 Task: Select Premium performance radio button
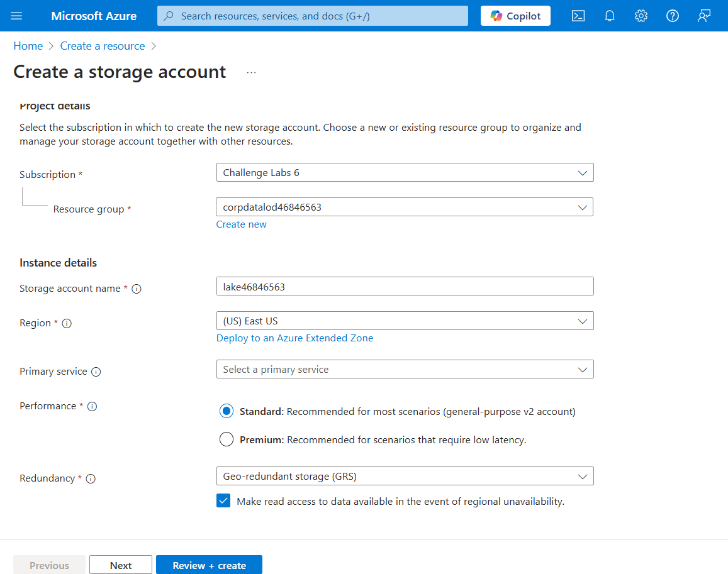pos(227,440)
